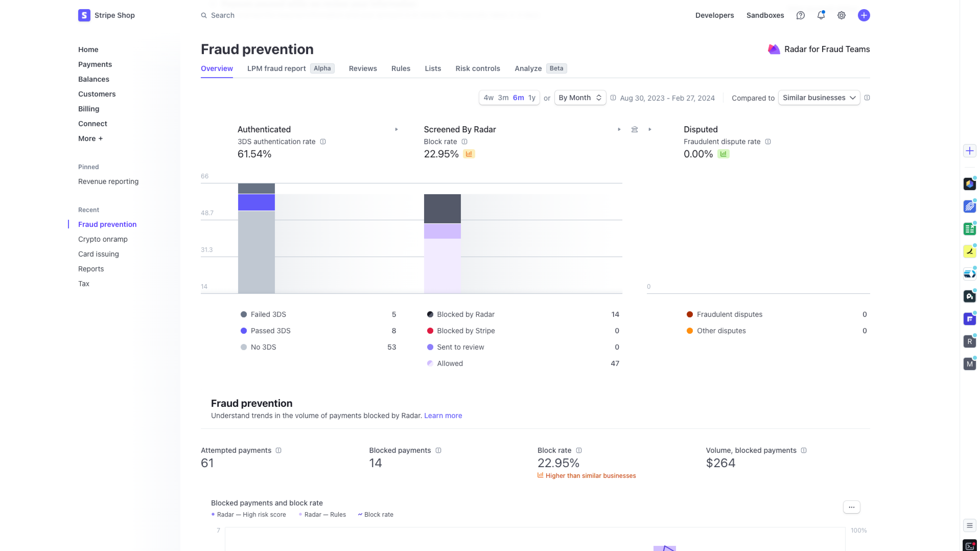Click the Radar for Fraud Teams logo
Screen dimensions: 980x551
(774, 49)
